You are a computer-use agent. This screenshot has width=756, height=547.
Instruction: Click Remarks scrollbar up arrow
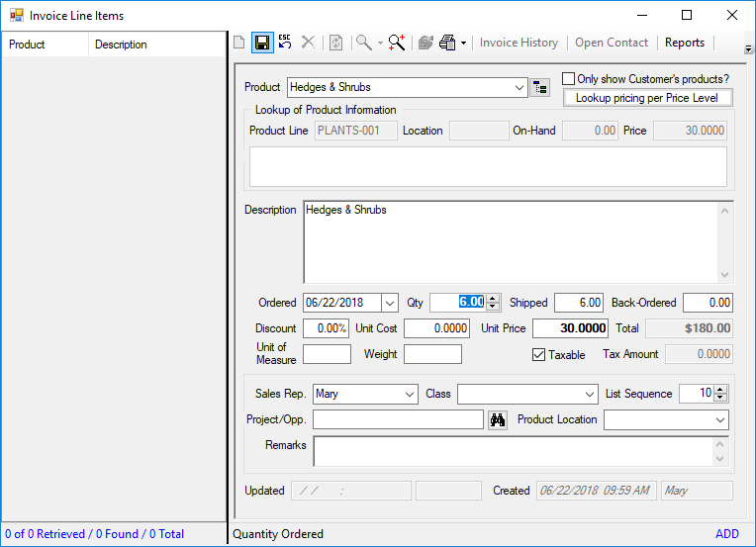[x=719, y=444]
